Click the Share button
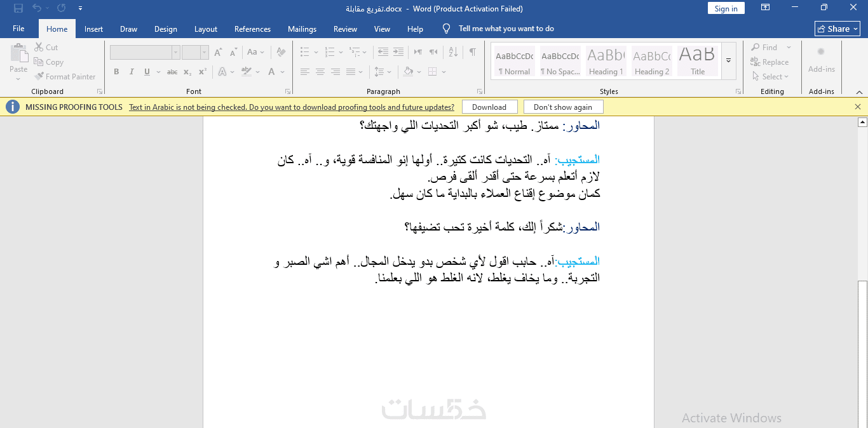This screenshot has width=868, height=428. pos(838,29)
